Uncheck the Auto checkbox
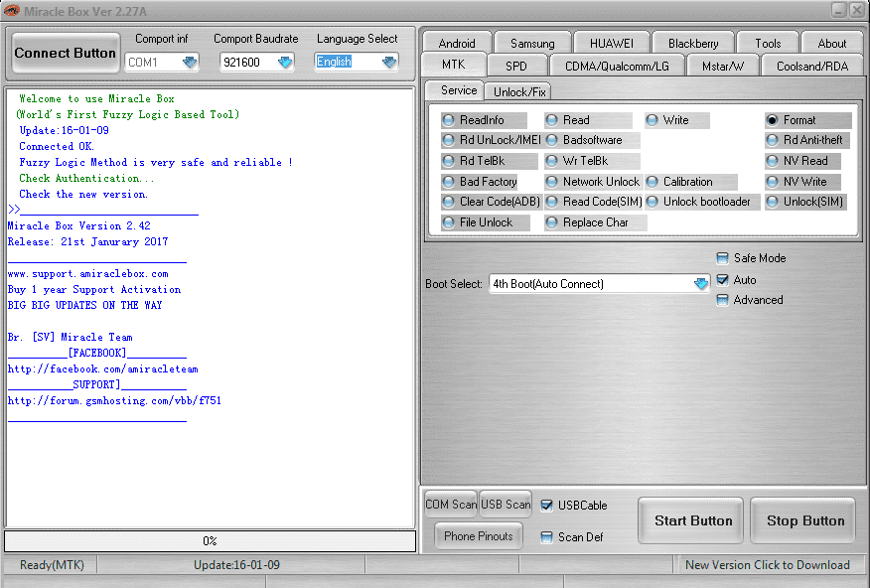Image resolution: width=870 pixels, height=588 pixels. point(722,280)
